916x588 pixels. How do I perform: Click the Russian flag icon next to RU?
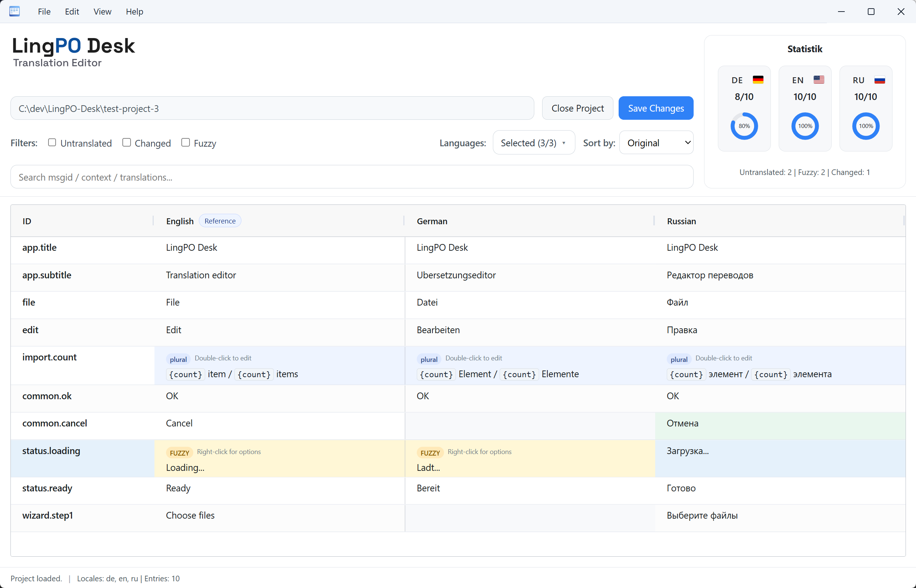pyautogui.click(x=880, y=80)
